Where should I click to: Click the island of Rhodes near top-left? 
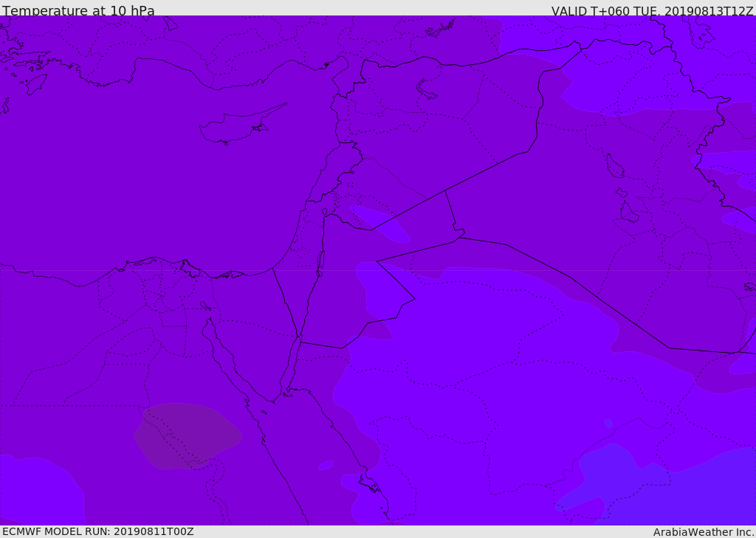tap(35, 83)
